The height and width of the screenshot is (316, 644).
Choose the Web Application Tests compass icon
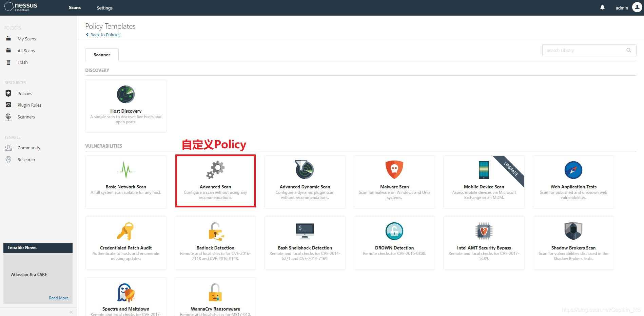click(573, 170)
